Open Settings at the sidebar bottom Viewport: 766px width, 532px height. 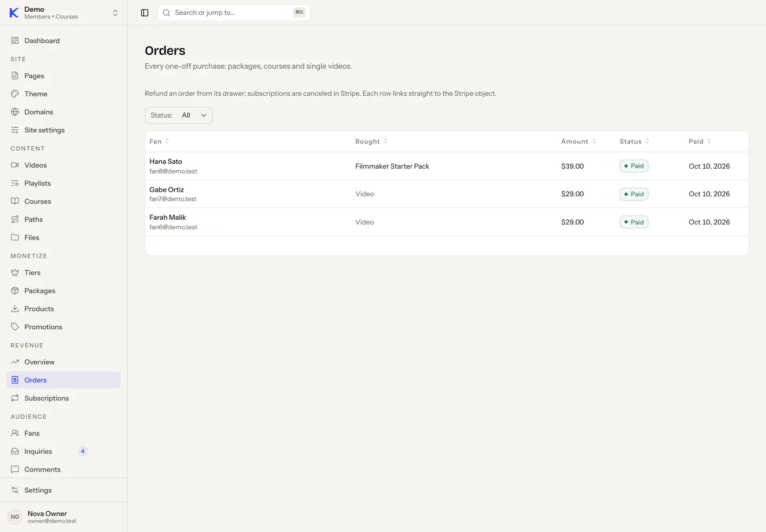point(64,490)
